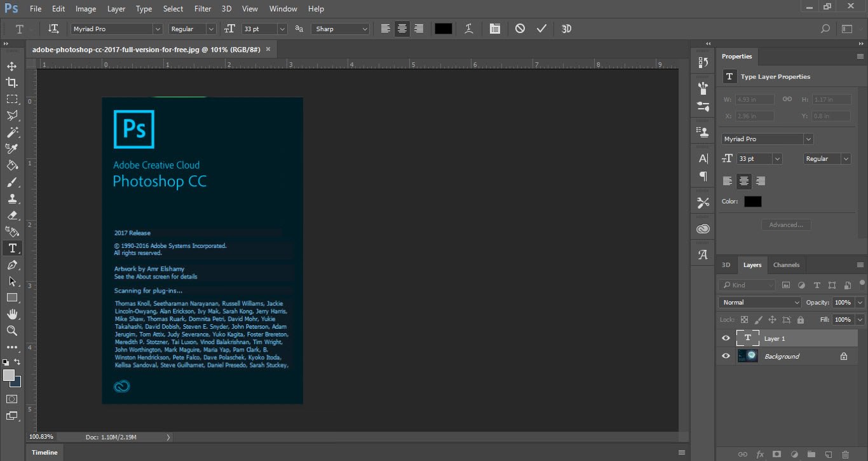Select the Brush tool
This screenshot has height=461, width=868.
click(12, 182)
